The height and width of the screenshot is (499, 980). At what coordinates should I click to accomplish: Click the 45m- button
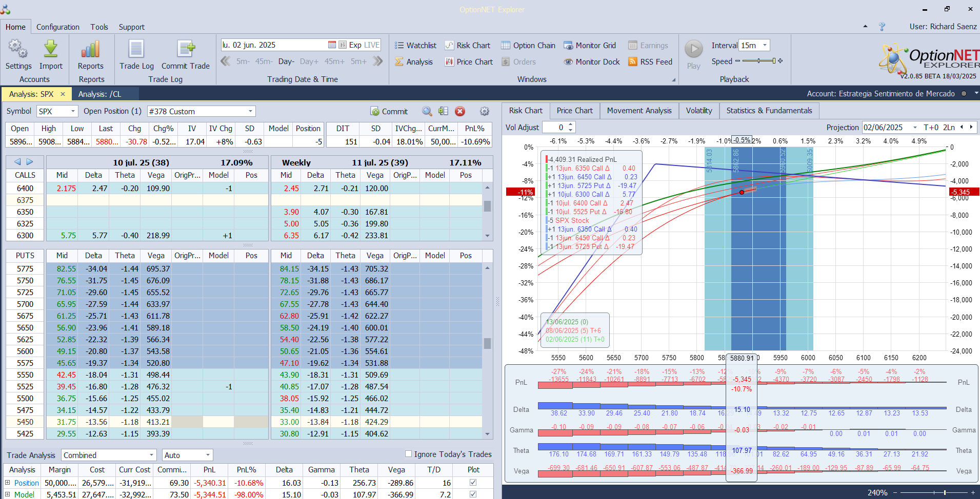(264, 61)
